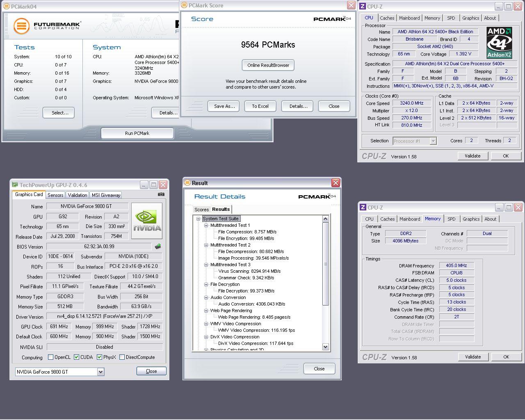Open Graphics tab in top CPU-Z window
Screen dimensions: 525x420
click(x=470, y=18)
